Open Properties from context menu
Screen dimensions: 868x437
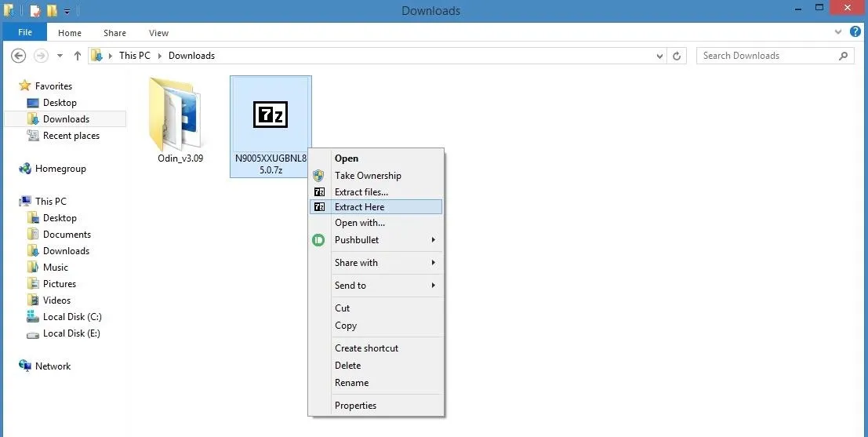[x=376, y=406]
